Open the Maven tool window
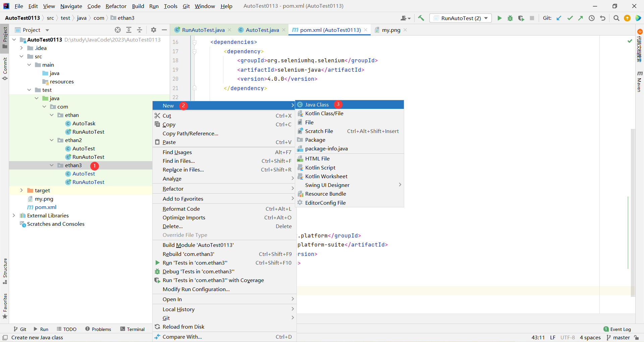The width and height of the screenshot is (644, 342). 640,81
